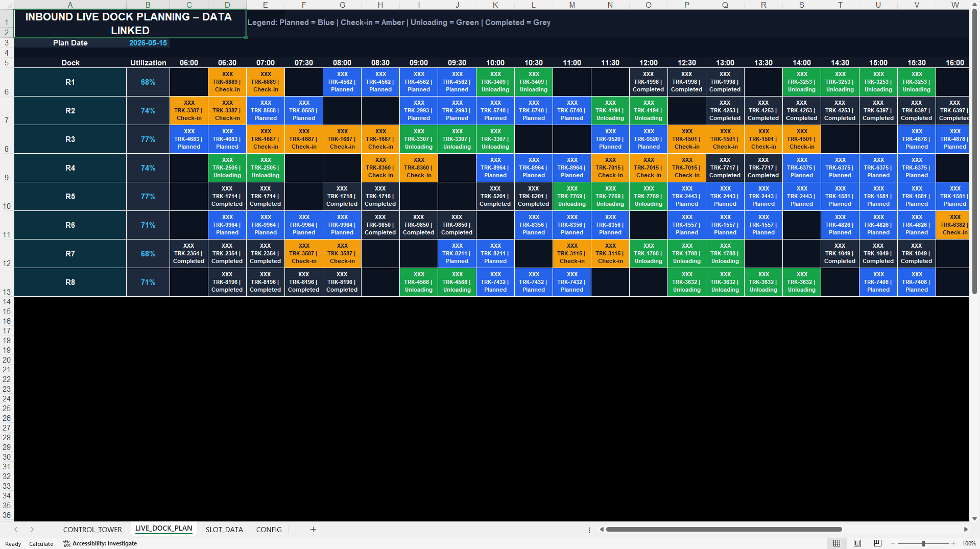Go to previous sheet arrow
The height and width of the screenshot is (549, 980).
coord(16,530)
